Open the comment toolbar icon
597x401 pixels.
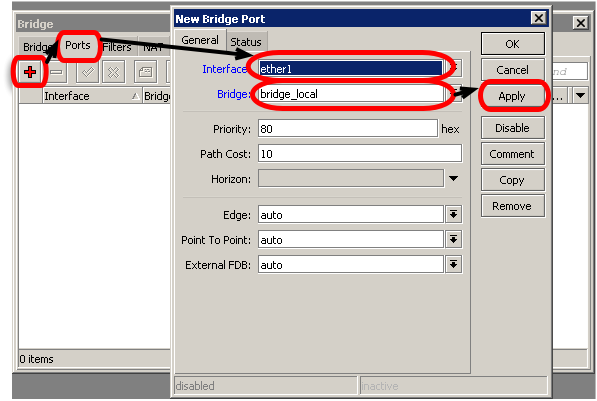click(145, 72)
